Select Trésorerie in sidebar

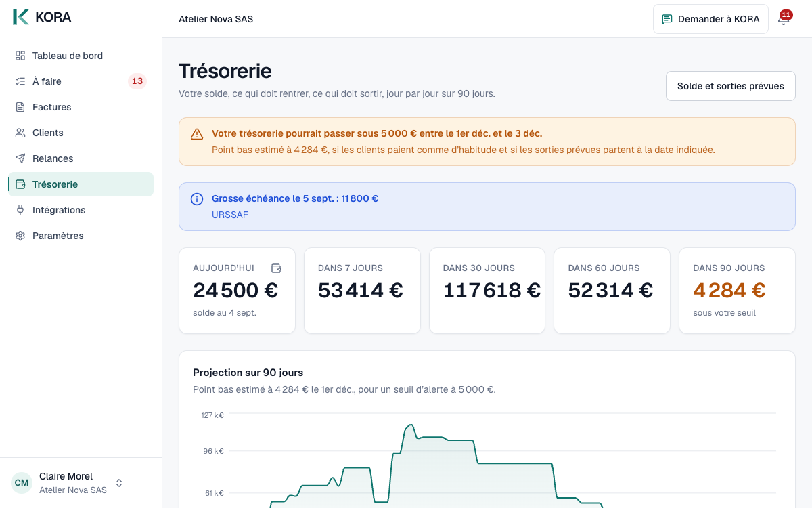coord(81,184)
